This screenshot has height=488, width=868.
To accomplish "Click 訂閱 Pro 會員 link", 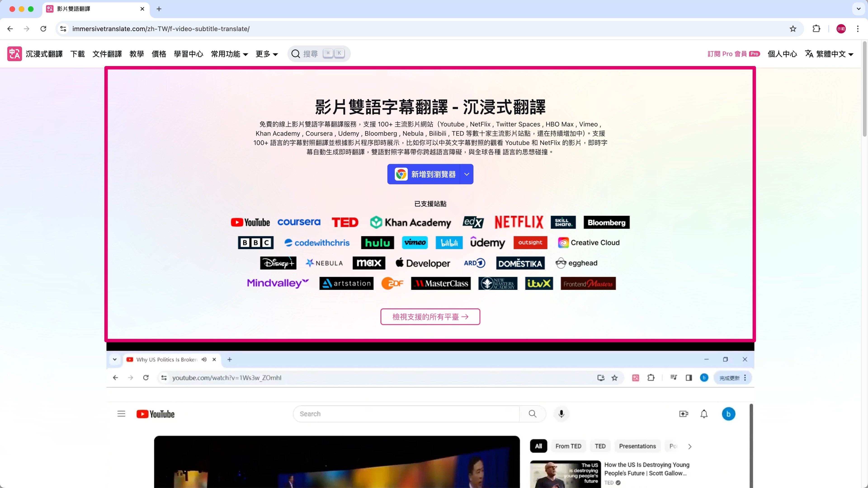I will pyautogui.click(x=734, y=54).
